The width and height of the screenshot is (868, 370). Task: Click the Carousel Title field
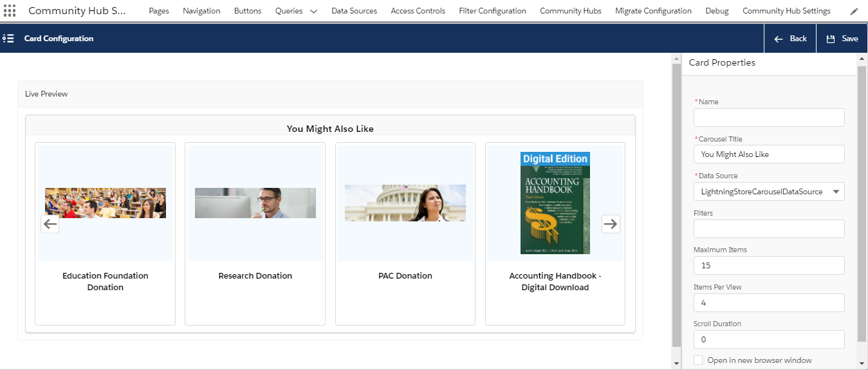[x=769, y=154]
